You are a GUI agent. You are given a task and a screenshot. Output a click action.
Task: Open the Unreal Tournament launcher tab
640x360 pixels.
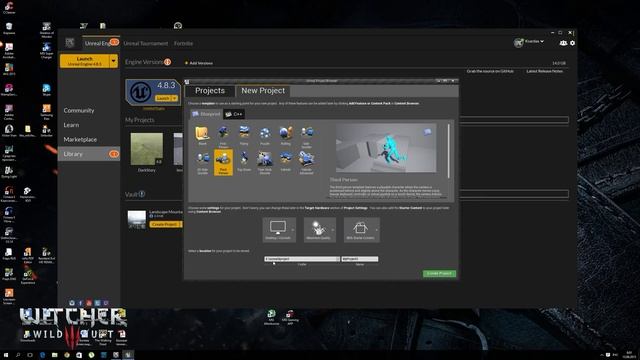pos(146,43)
